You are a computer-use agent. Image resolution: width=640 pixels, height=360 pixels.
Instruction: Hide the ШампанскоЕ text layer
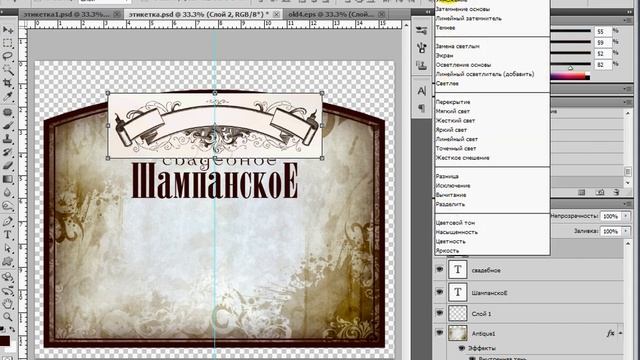[440, 292]
